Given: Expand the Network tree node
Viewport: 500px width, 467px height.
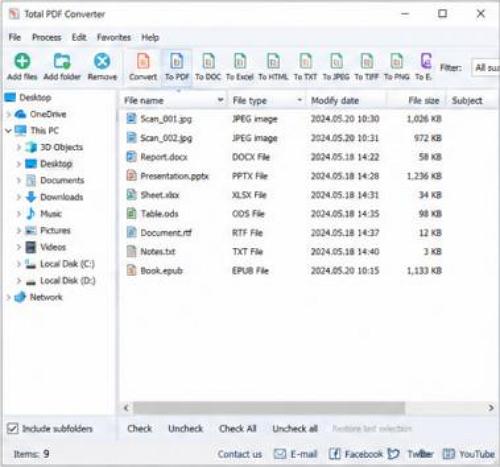Looking at the screenshot, I should pos(9,297).
